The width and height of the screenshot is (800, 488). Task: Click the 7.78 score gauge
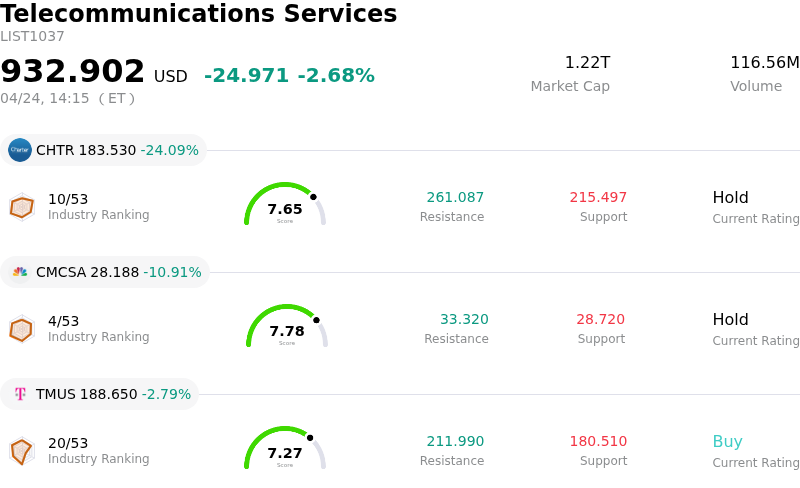[287, 327]
